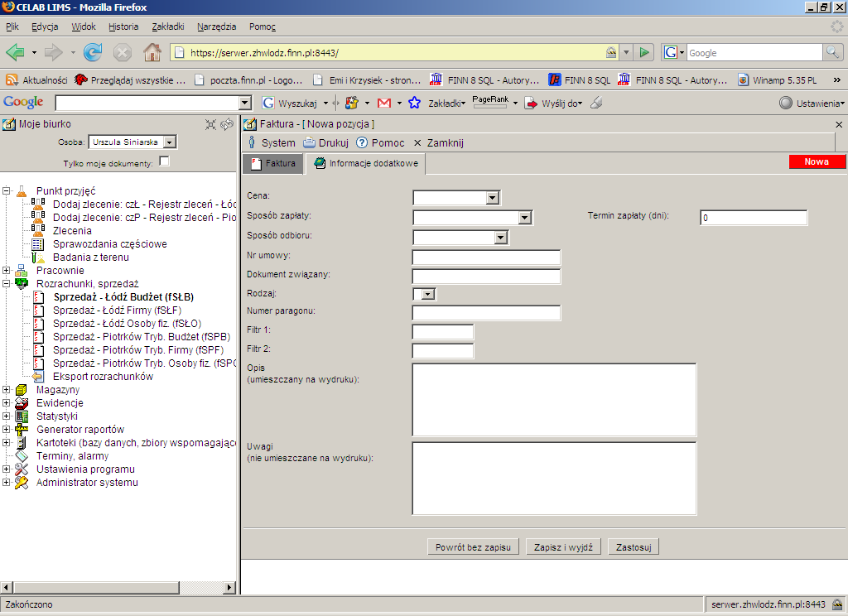
Task: Click the Drukuj printer button
Action: point(325,142)
